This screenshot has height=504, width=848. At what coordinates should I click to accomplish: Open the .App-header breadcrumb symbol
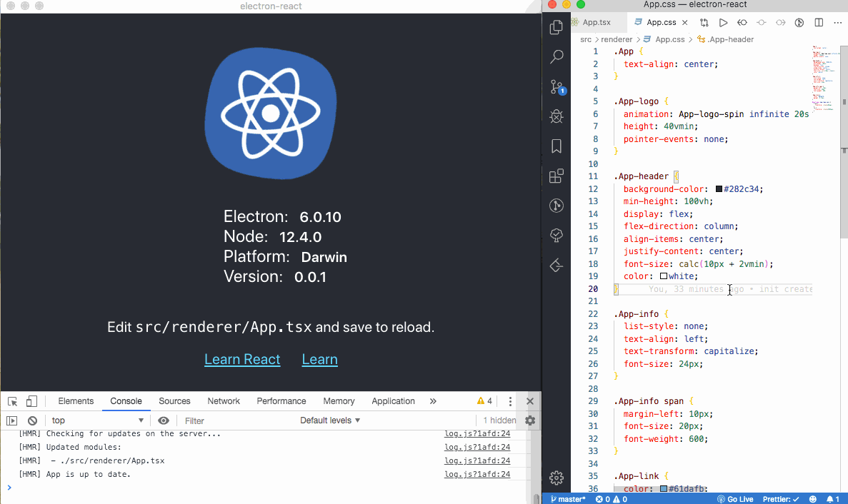(x=725, y=39)
